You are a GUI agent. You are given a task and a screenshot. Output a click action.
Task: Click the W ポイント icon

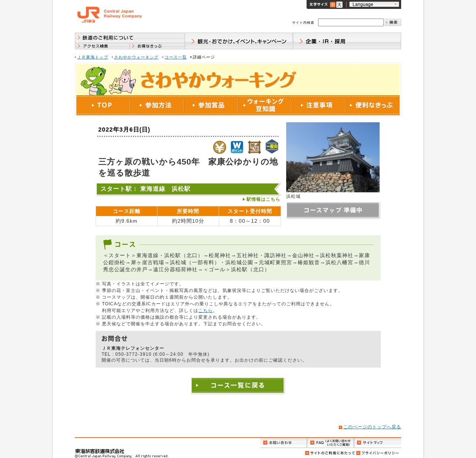[237, 147]
